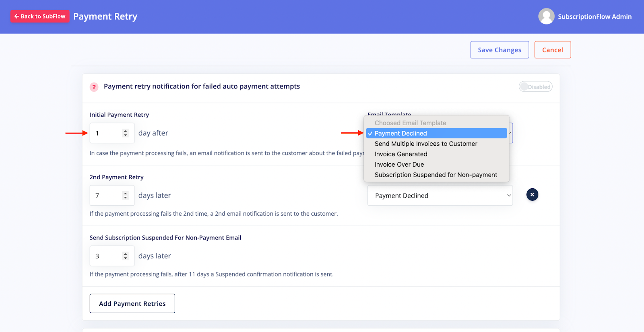644x332 pixels.
Task: Click the 2nd email notification description text
Action: [x=214, y=214]
